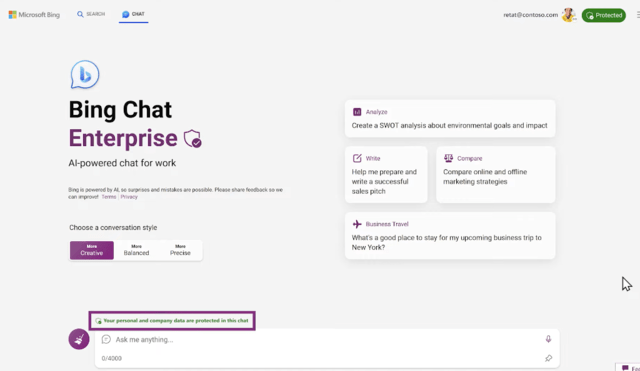This screenshot has height=371, width=640.
Task: Click the user profile avatar picture
Action: click(568, 15)
